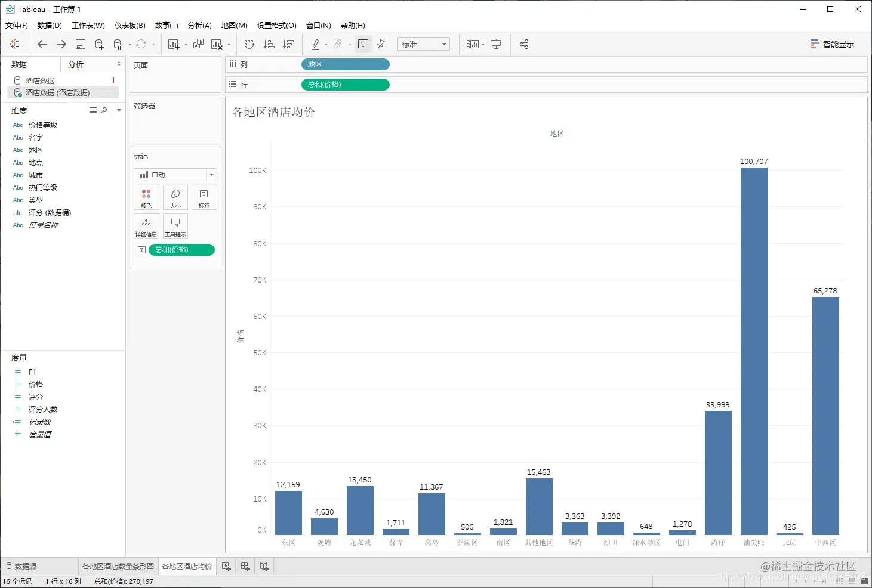The height and width of the screenshot is (588, 872).
Task: Clear sheet toolbar icon
Action: 217,44
